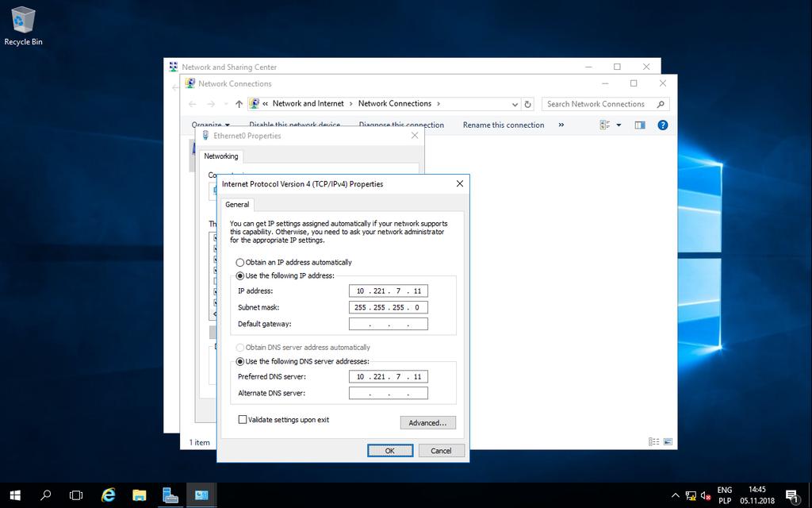Click the change your view icon
This screenshot has width=812, height=508.
click(604, 125)
